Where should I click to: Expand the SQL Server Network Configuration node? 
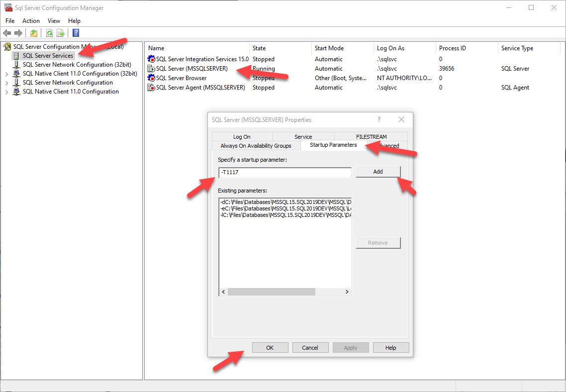click(6, 83)
